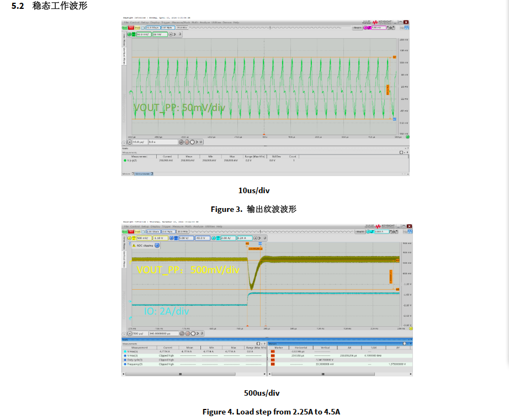The image size is (509, 420).
Task: Click the green Run button in Figure 3 scope
Action: 125,28
